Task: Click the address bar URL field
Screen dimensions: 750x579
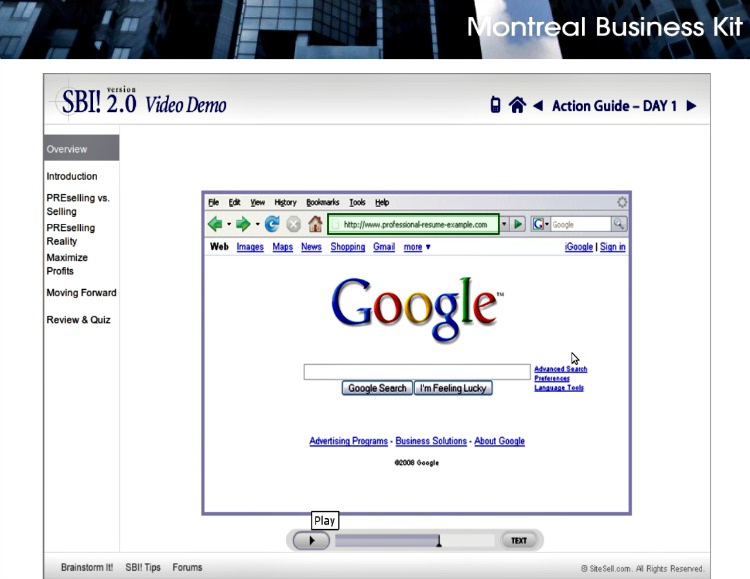Action: click(414, 224)
